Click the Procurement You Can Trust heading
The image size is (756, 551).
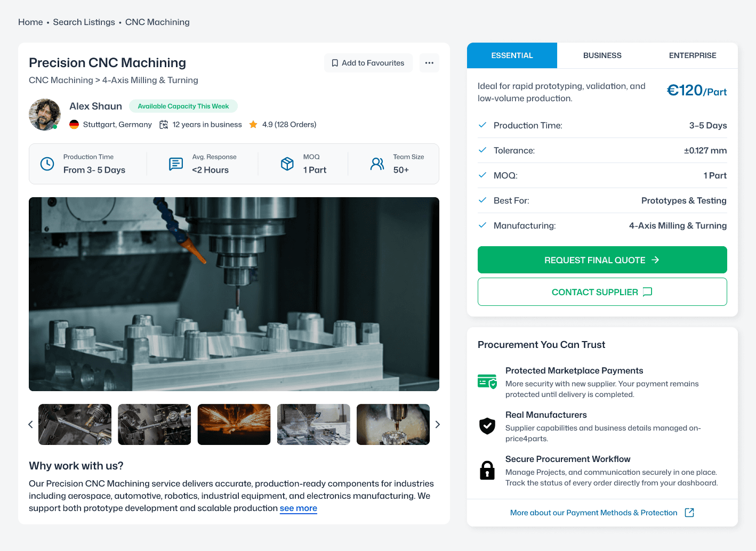[x=542, y=345]
